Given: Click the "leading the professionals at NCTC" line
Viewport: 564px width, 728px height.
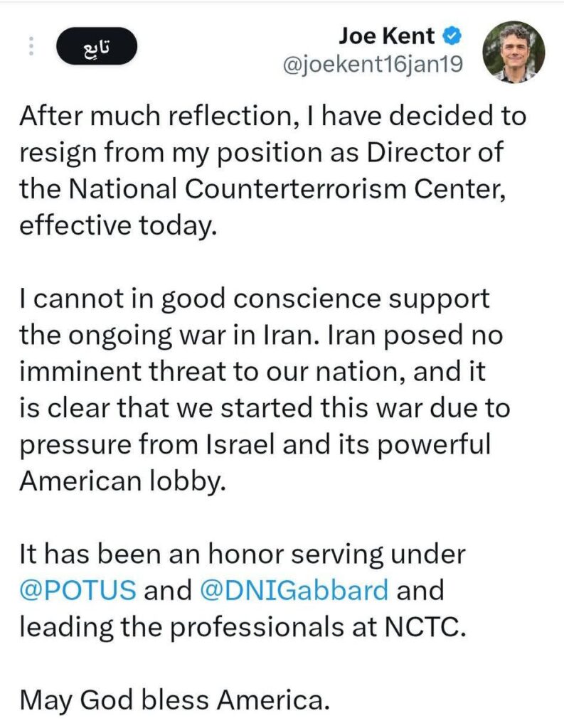Looking at the screenshot, I should click(x=243, y=627).
